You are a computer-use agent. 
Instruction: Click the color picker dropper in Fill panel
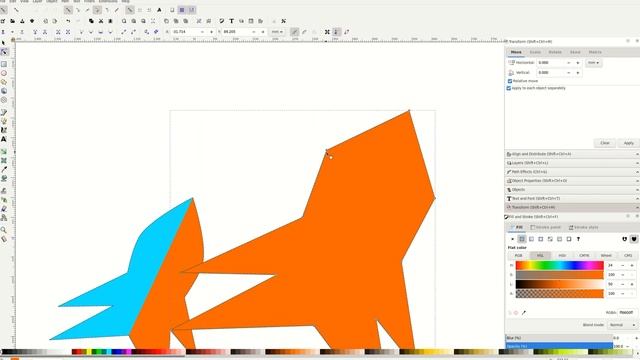(524, 313)
